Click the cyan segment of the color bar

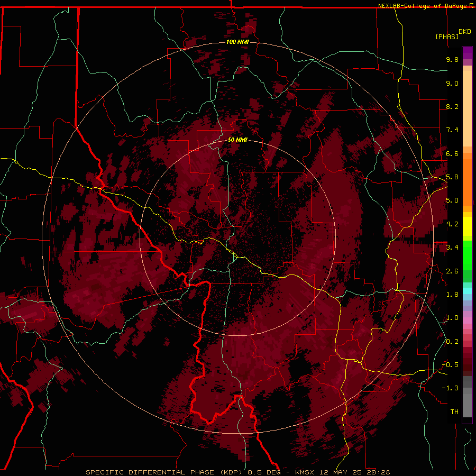tap(467, 290)
